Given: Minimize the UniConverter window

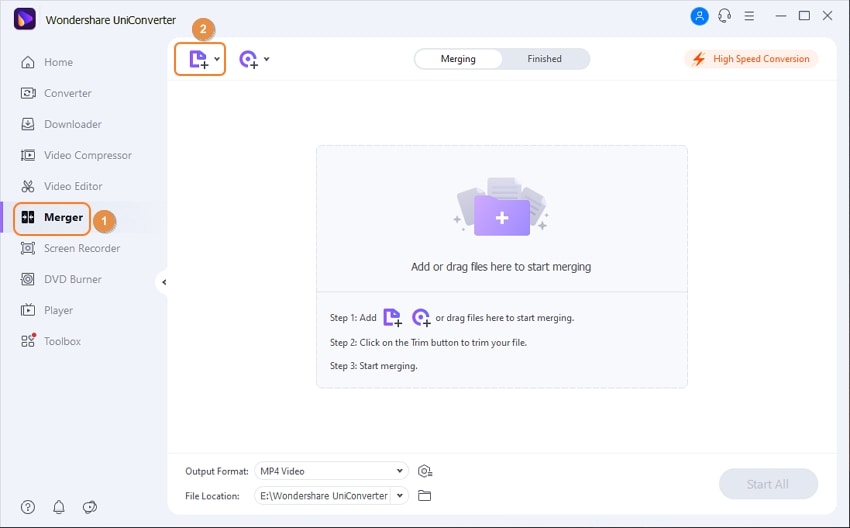Looking at the screenshot, I should [781, 16].
